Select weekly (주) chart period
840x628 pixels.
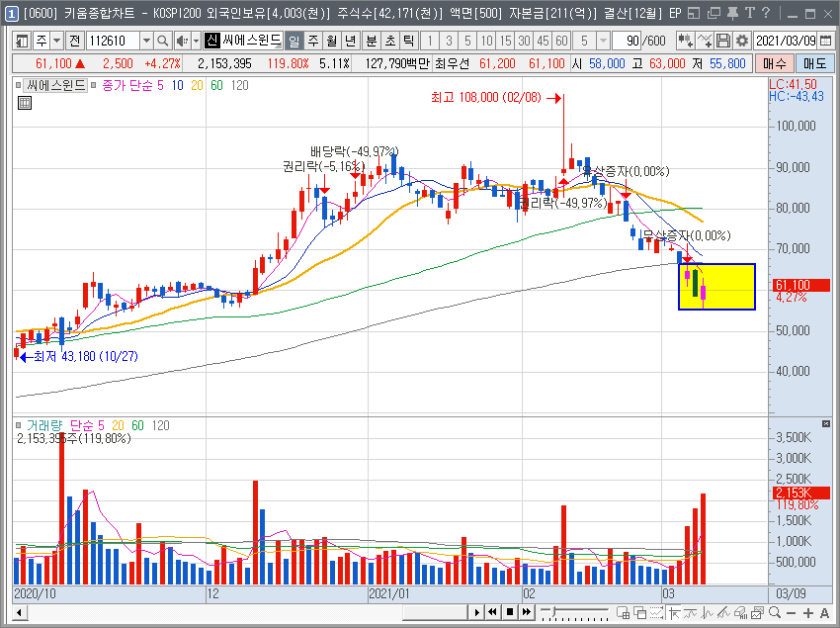[x=313, y=41]
